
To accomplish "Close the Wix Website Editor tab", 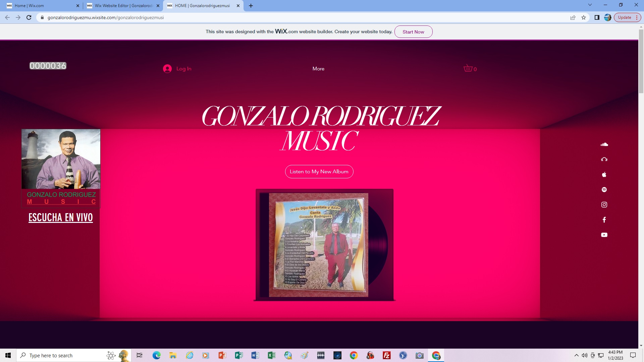I will tap(158, 6).
